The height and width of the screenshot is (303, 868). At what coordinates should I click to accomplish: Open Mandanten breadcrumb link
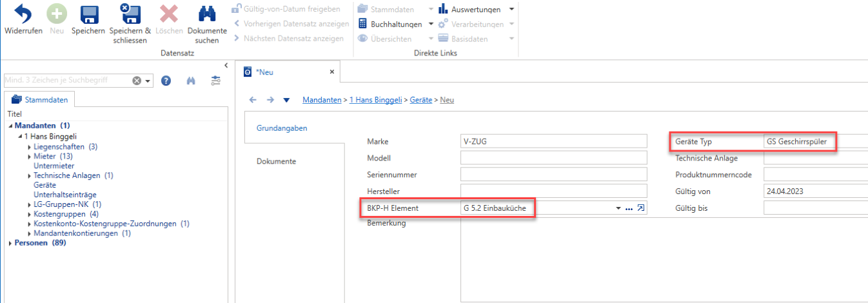coord(322,100)
